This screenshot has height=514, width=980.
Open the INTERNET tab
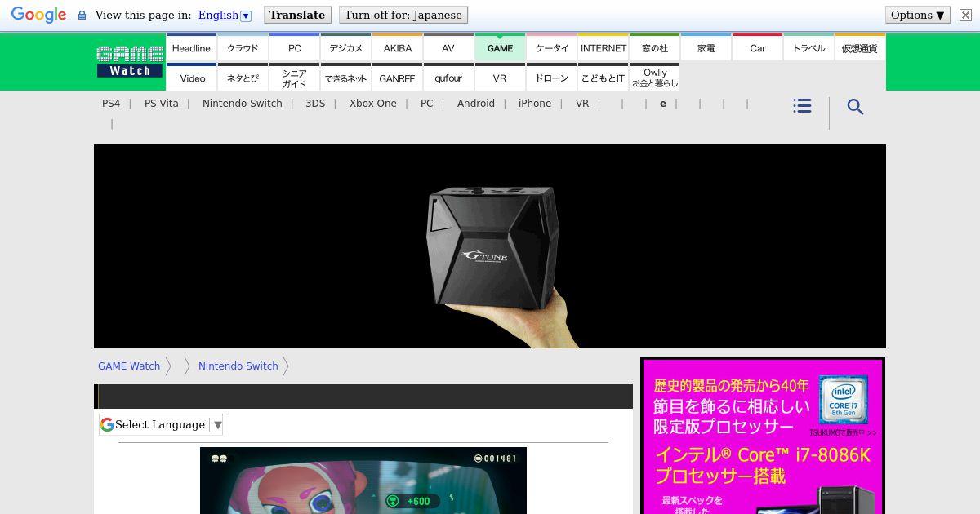[x=603, y=47]
